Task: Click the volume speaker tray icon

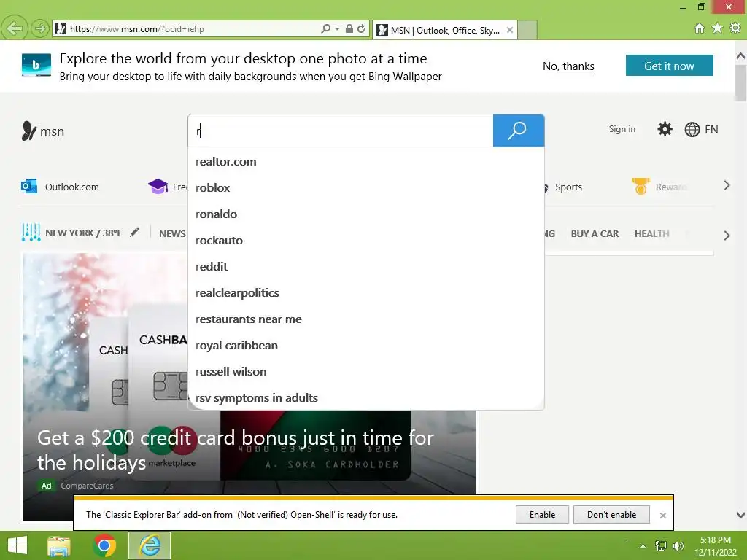Action: 678,545
